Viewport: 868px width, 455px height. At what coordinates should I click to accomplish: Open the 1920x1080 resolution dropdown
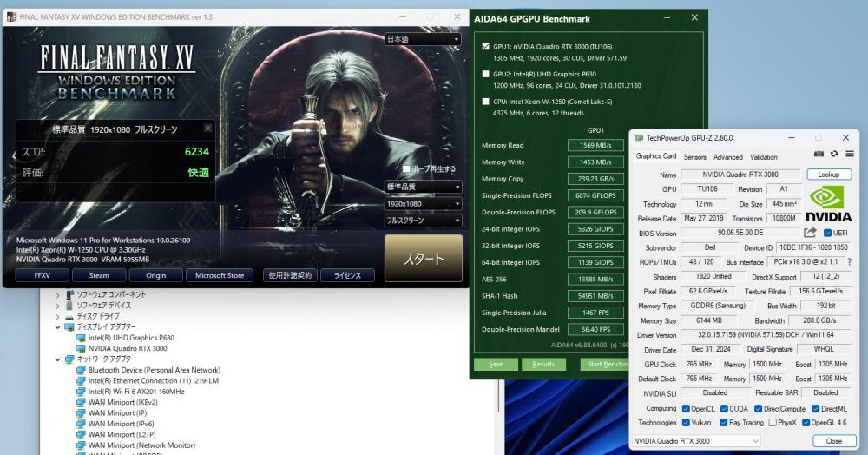pyautogui.click(x=423, y=204)
